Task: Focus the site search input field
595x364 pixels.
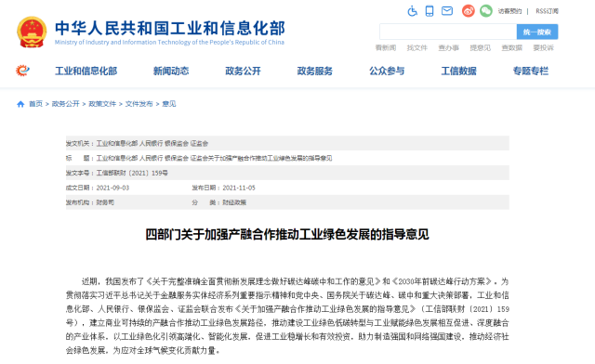Action: click(x=448, y=32)
